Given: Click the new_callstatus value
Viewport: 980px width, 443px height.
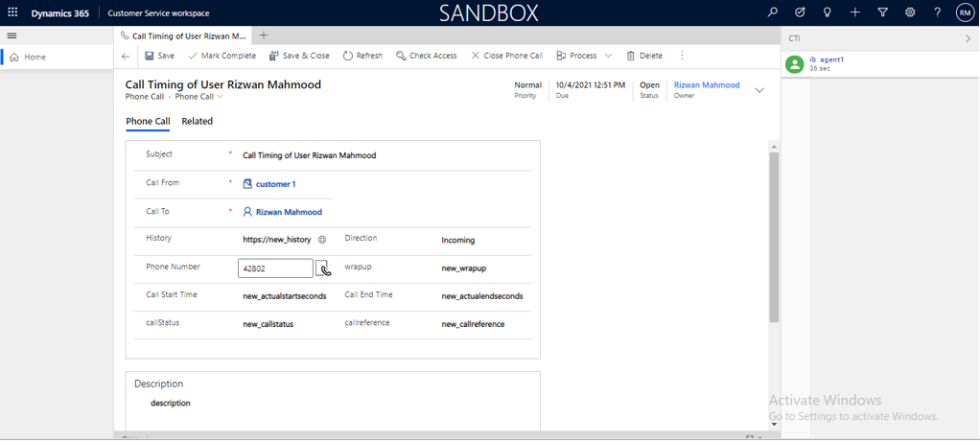Looking at the screenshot, I should pyautogui.click(x=268, y=324).
